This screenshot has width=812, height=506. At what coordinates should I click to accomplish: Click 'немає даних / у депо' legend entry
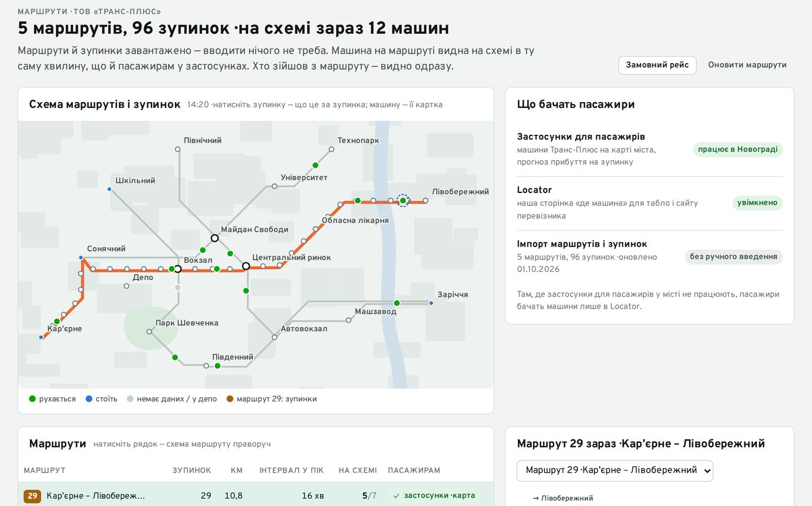coord(172,399)
